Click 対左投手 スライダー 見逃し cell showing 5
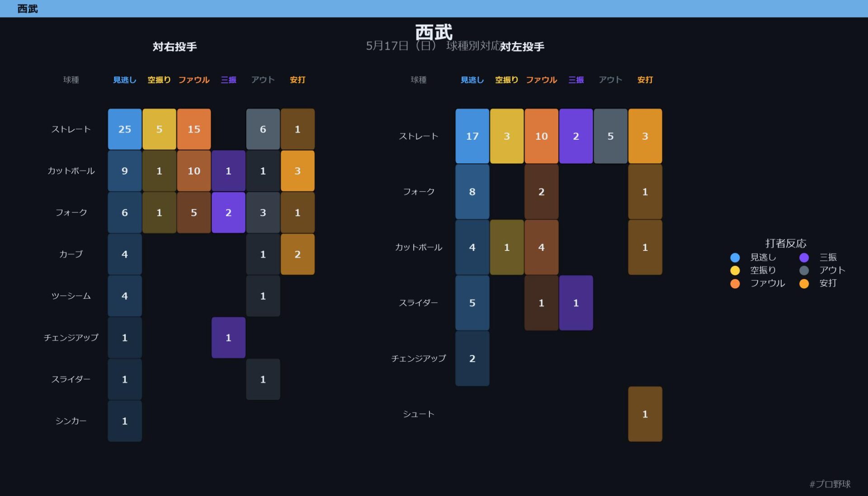Viewport: 868px width, 496px height. click(x=472, y=303)
